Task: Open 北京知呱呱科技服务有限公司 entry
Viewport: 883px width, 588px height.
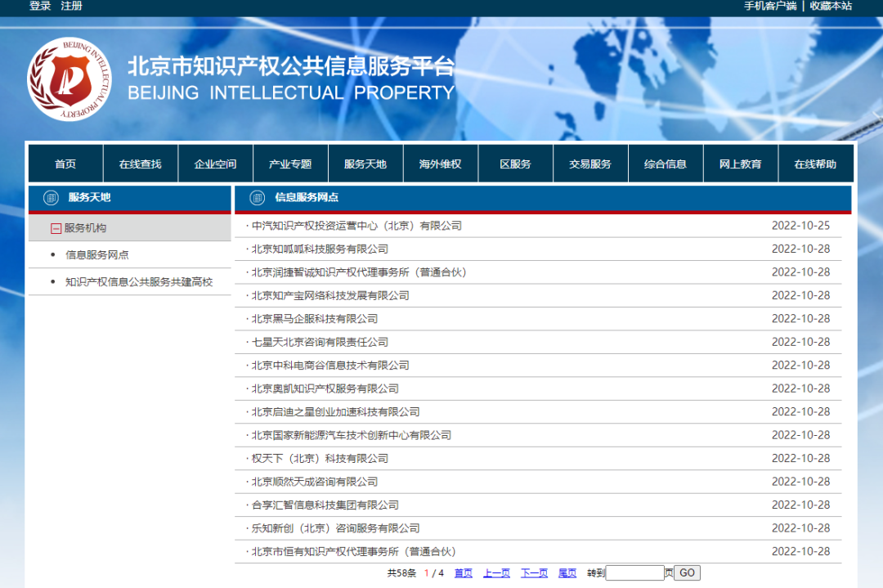Action: (x=320, y=249)
